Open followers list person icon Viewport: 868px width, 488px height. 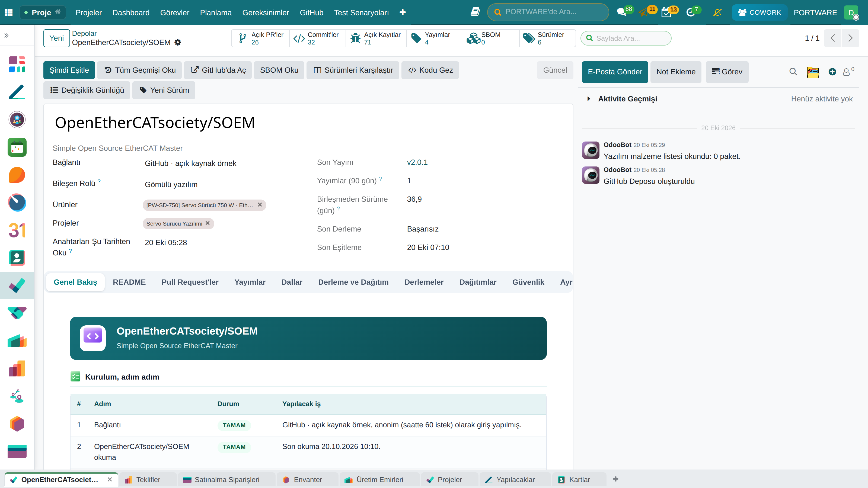click(x=846, y=72)
